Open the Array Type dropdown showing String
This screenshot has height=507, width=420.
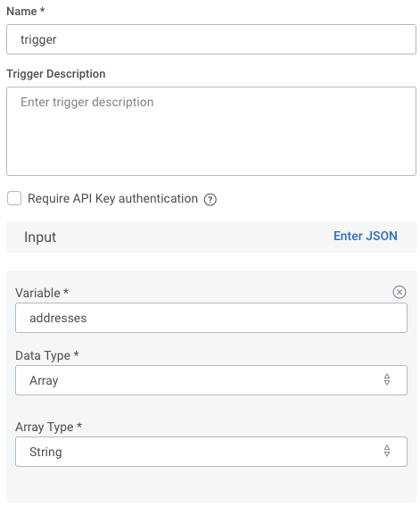pyautogui.click(x=211, y=452)
